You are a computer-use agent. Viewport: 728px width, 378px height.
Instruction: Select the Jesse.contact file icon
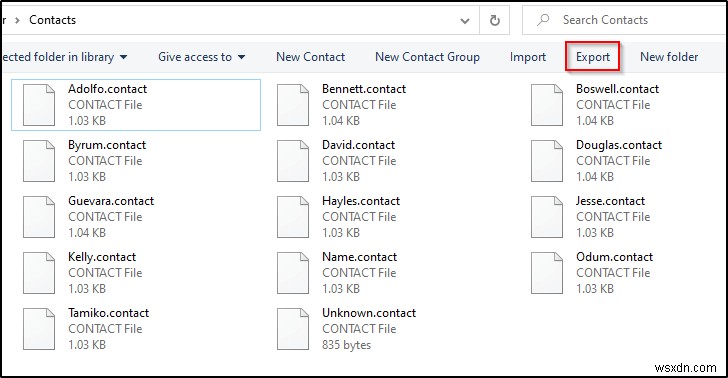click(547, 217)
